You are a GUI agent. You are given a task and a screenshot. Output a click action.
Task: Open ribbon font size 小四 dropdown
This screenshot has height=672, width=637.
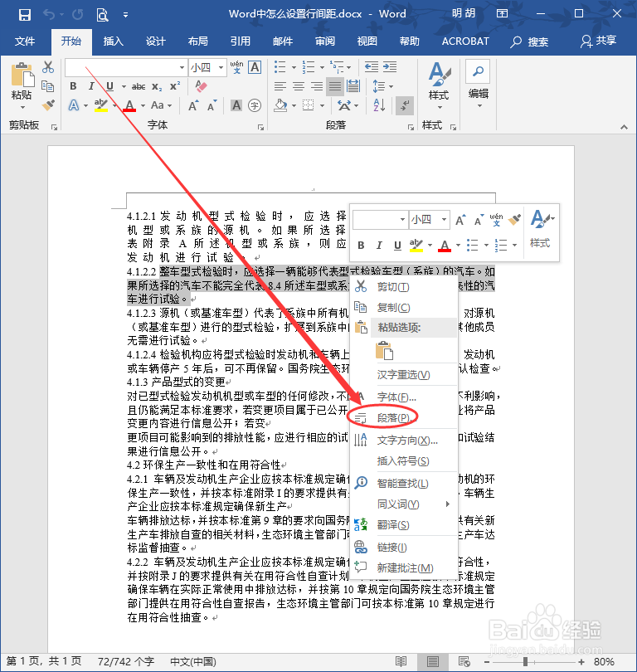(x=221, y=68)
